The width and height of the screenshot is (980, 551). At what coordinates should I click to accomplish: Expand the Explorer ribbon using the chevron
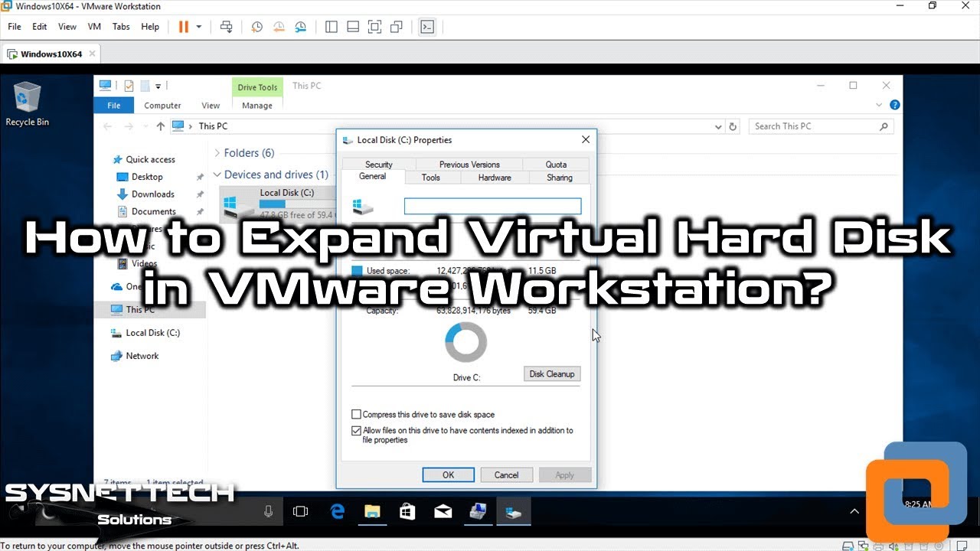tap(880, 106)
